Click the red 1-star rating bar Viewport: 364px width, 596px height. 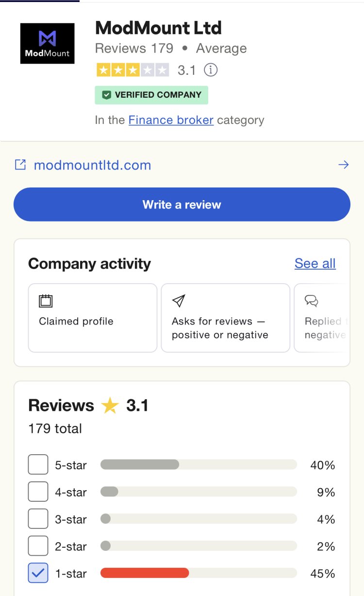(x=145, y=573)
